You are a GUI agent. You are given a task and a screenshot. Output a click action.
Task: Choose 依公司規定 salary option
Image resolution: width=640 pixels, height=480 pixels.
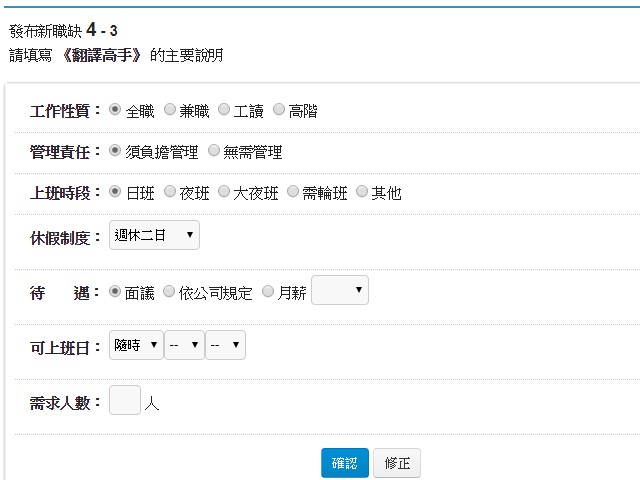click(169, 292)
